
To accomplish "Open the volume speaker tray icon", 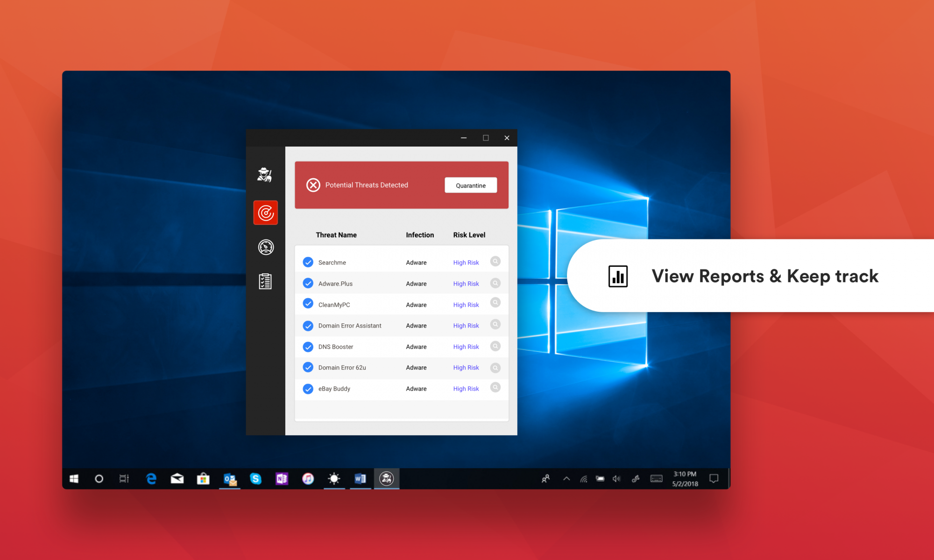I will (617, 479).
